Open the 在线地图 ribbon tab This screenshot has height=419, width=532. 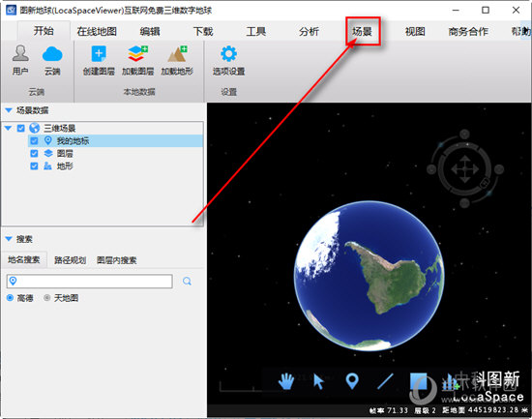point(97,32)
